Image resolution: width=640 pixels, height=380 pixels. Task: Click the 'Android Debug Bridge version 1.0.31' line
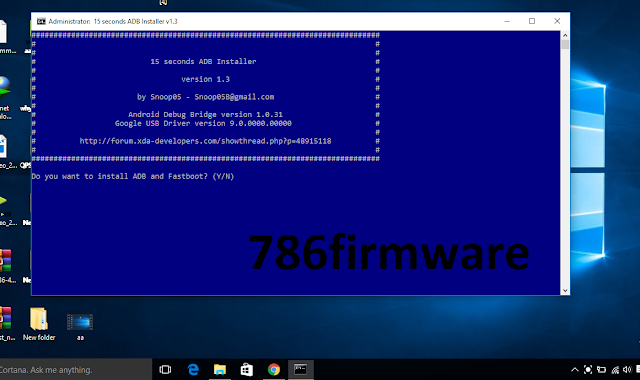pos(205,115)
